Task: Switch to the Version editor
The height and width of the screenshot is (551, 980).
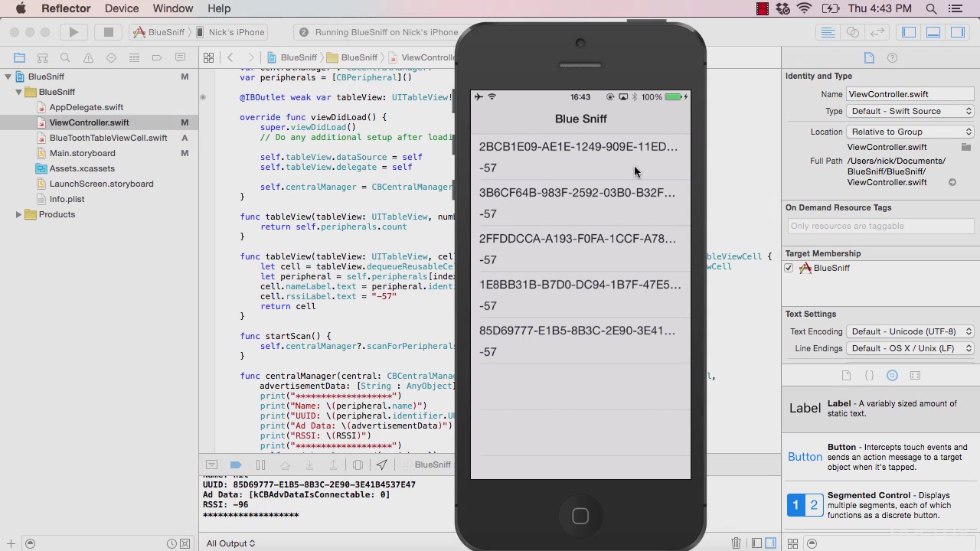Action: point(877,32)
